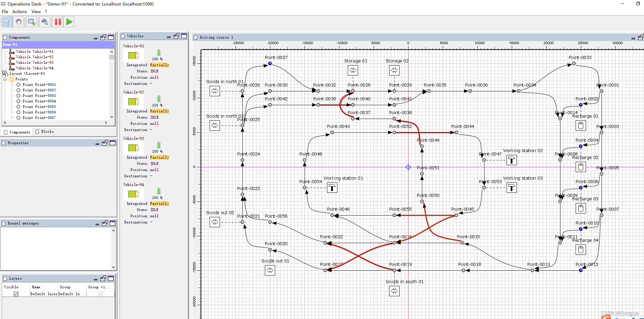
Task: Collapse the Points folder in tree
Action: [5, 79]
